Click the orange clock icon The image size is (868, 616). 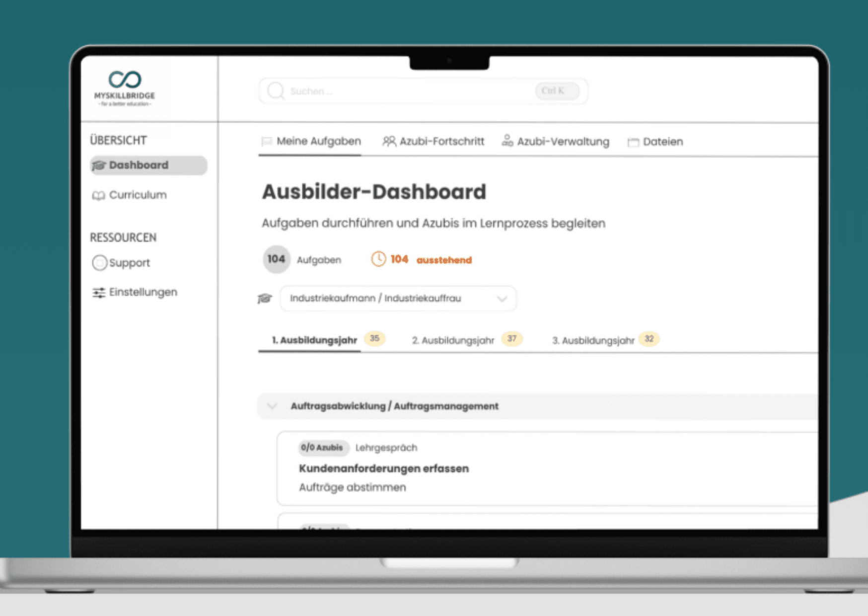(x=378, y=259)
